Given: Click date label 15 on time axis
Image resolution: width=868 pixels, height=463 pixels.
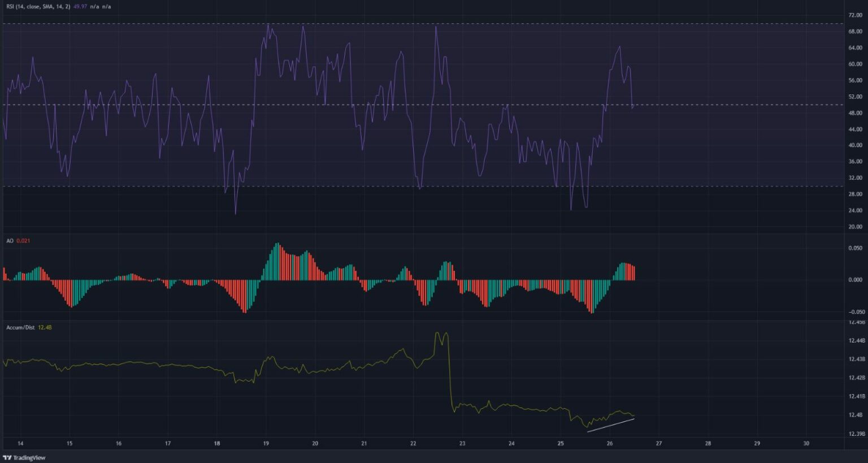Looking at the screenshot, I should pos(70,444).
